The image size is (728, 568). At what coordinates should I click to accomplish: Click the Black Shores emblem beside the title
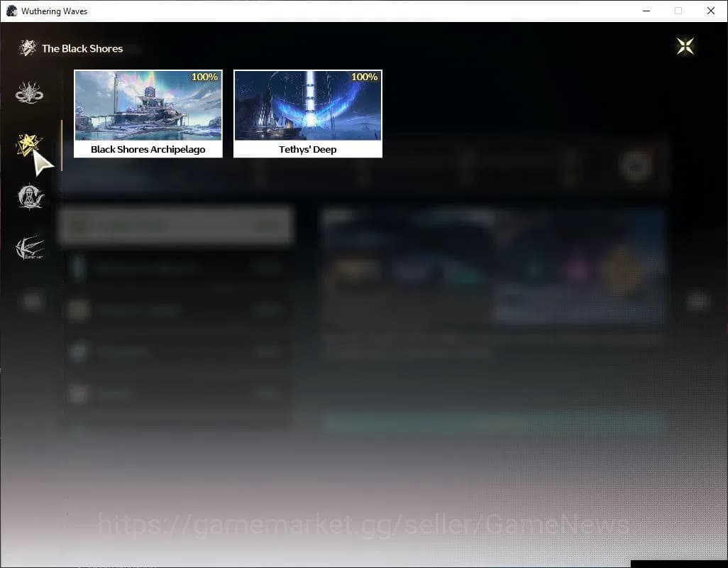pos(27,47)
